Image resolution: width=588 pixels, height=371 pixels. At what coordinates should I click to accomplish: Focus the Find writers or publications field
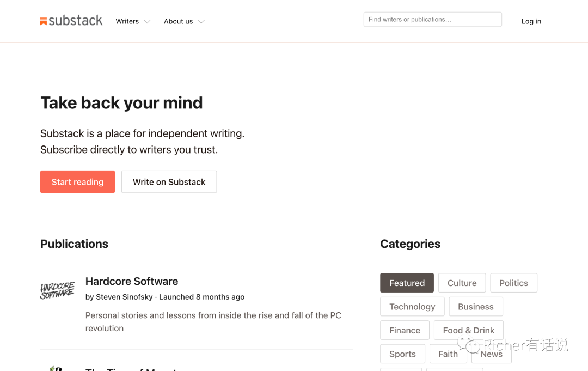coord(432,20)
